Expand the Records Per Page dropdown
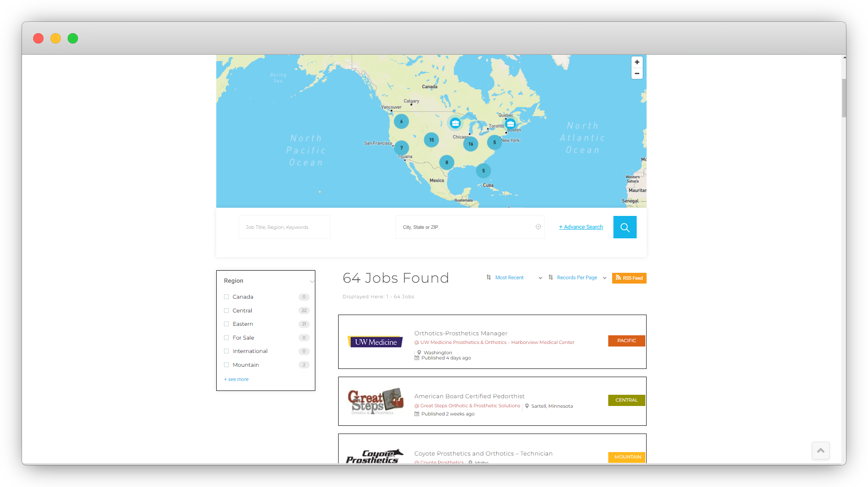The width and height of the screenshot is (868, 487). pos(577,278)
